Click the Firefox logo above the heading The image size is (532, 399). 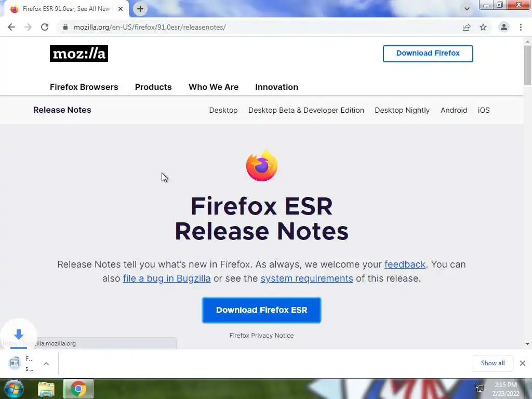262,166
